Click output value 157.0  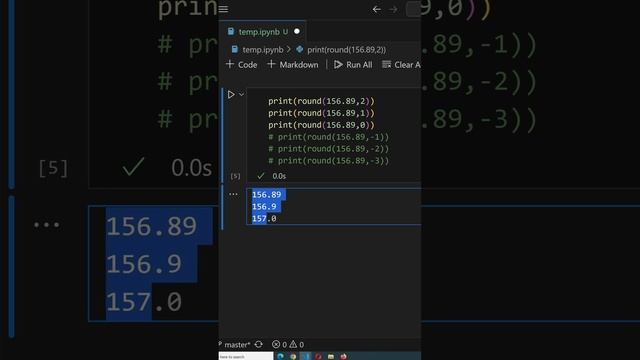[x=264, y=219]
